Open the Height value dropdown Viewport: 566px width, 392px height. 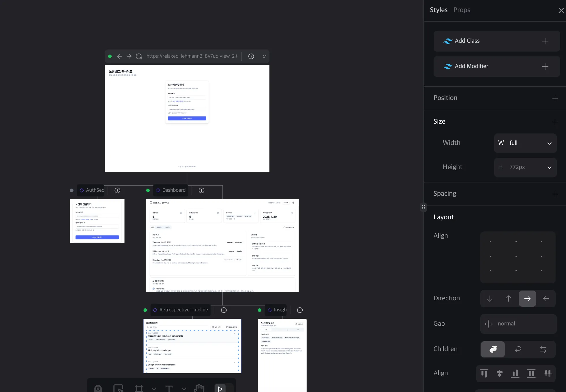click(x=525, y=167)
